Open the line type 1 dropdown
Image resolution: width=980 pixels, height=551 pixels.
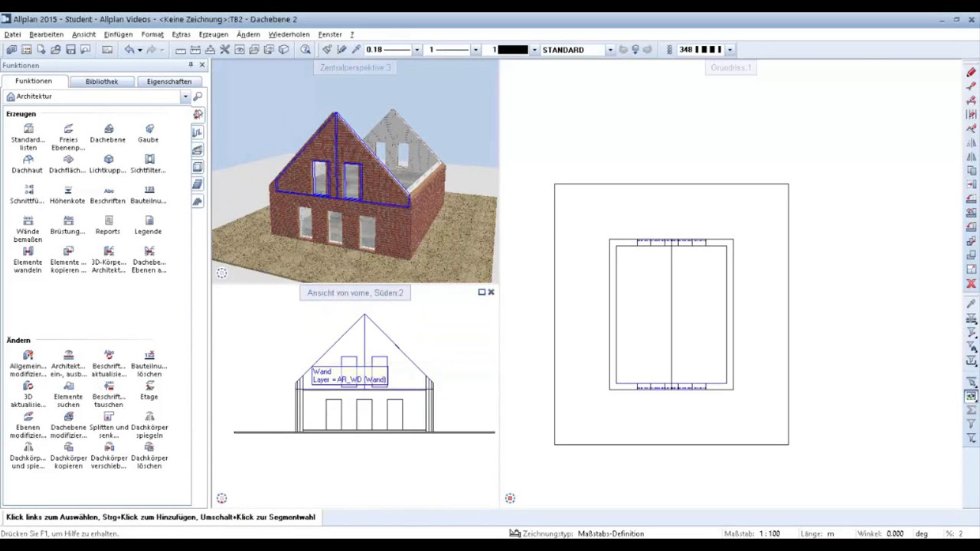click(475, 50)
